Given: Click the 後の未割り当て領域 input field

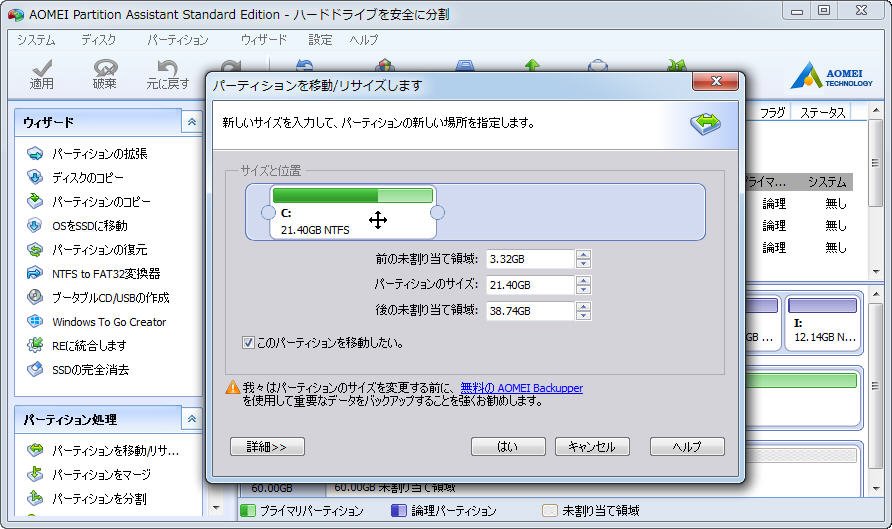Looking at the screenshot, I should [x=530, y=311].
